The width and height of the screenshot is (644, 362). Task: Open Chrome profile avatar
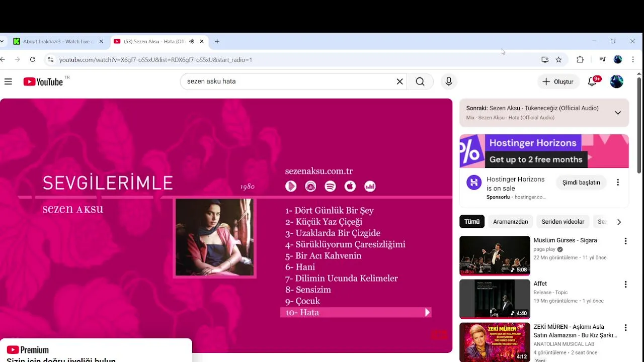point(618,59)
